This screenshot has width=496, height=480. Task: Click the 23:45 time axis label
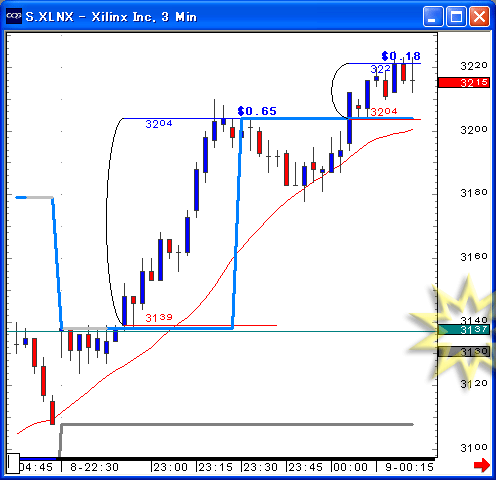pyautogui.click(x=305, y=467)
